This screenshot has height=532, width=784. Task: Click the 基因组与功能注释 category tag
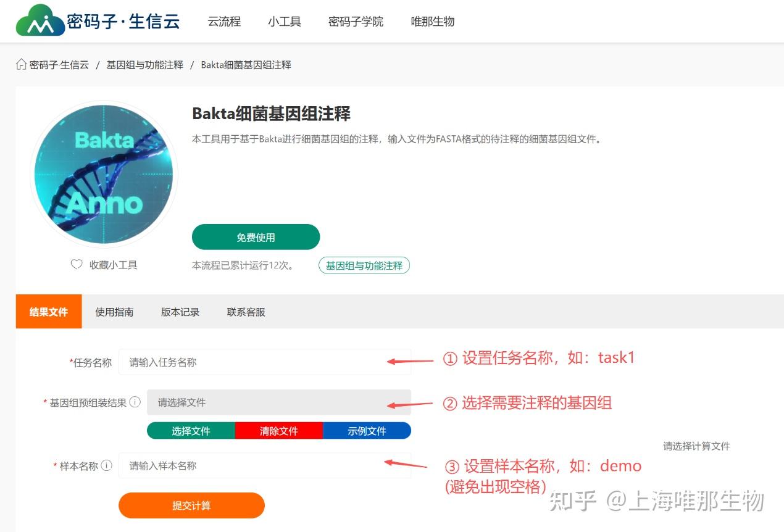(364, 265)
